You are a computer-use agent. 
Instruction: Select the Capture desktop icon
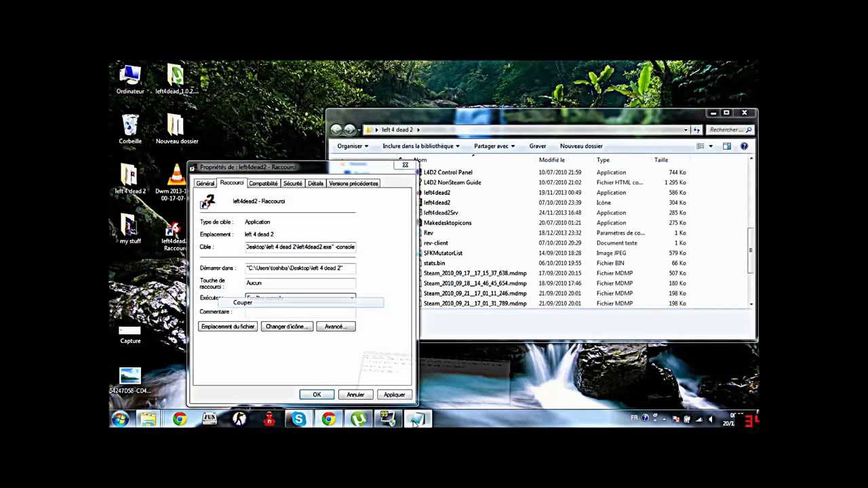coord(130,335)
